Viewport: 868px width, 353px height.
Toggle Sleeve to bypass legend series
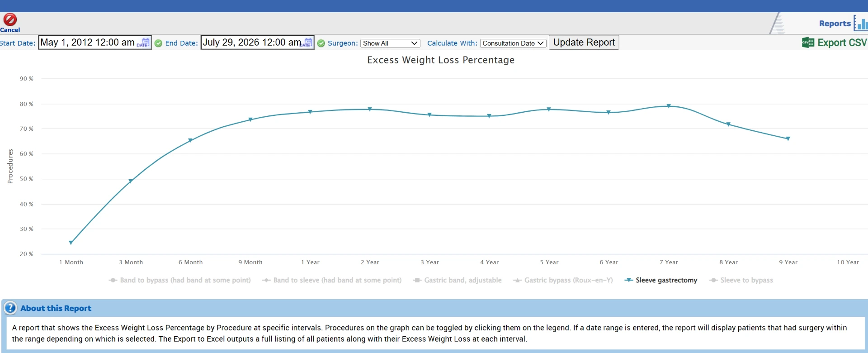tap(741, 280)
